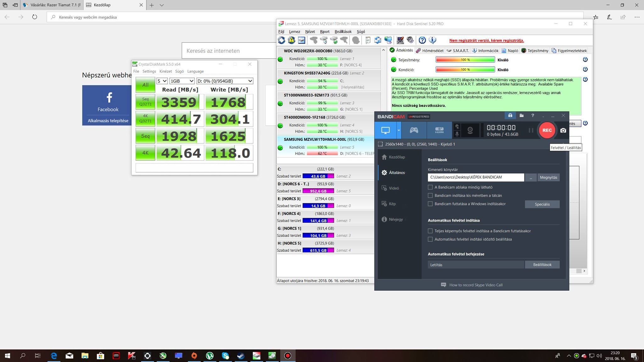The width and height of the screenshot is (644, 362).
Task: Open Edge tab list chevron
Action: tap(162, 5)
